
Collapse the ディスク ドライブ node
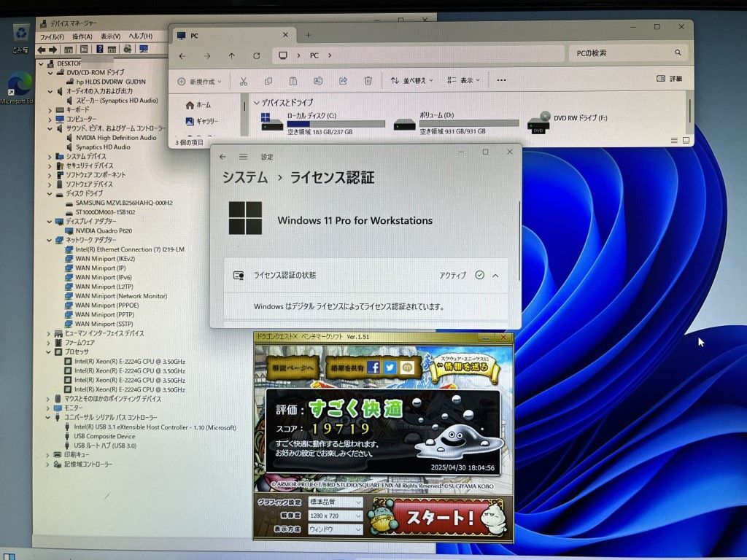[x=49, y=194]
